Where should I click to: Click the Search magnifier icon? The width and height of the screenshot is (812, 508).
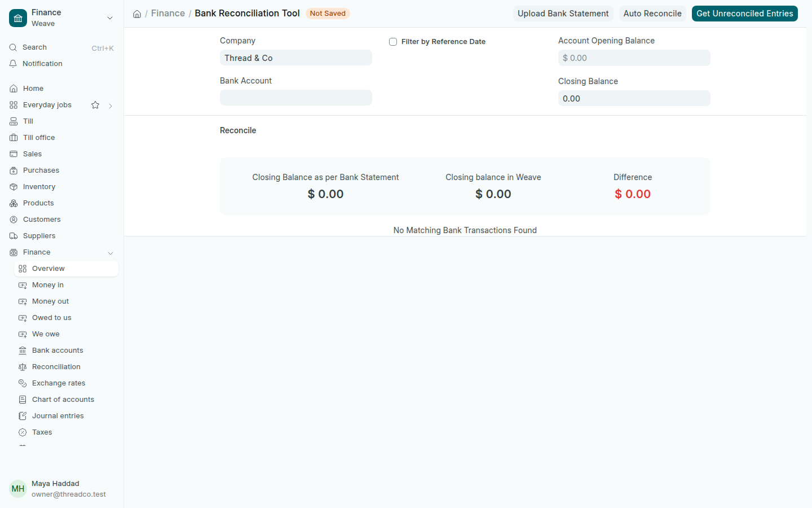[x=13, y=47]
